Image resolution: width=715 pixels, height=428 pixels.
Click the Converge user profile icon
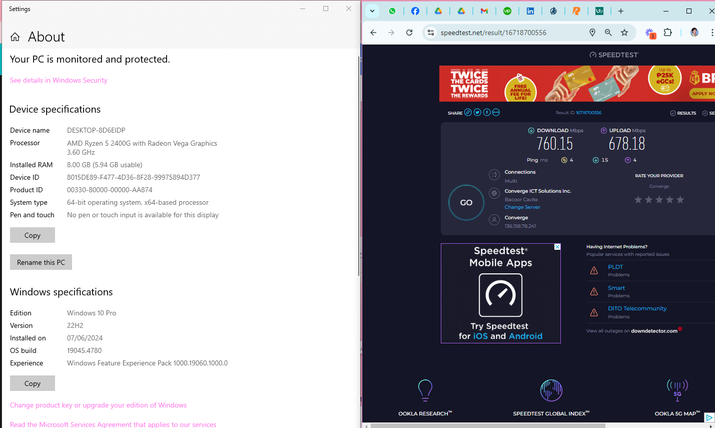click(494, 220)
